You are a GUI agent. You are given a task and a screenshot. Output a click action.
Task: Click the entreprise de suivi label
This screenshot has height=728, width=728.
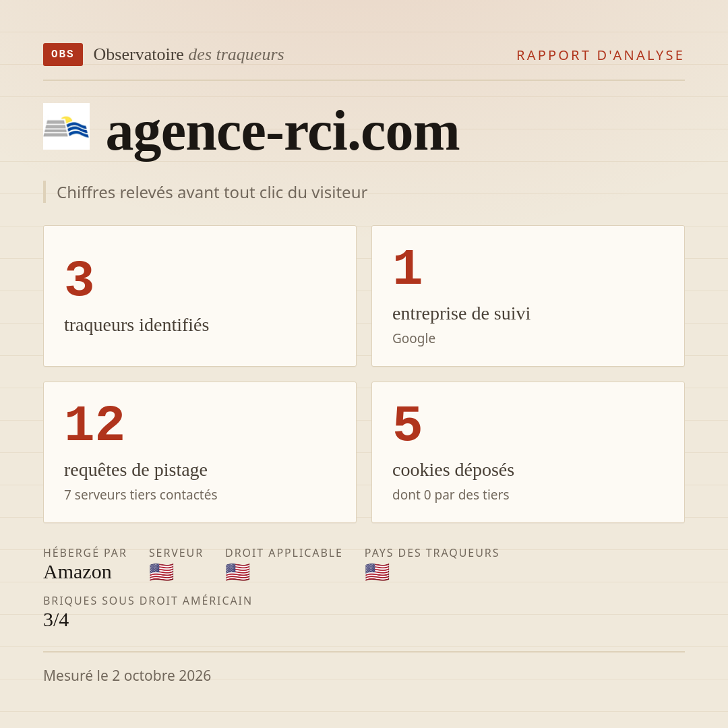pyautogui.click(x=461, y=313)
